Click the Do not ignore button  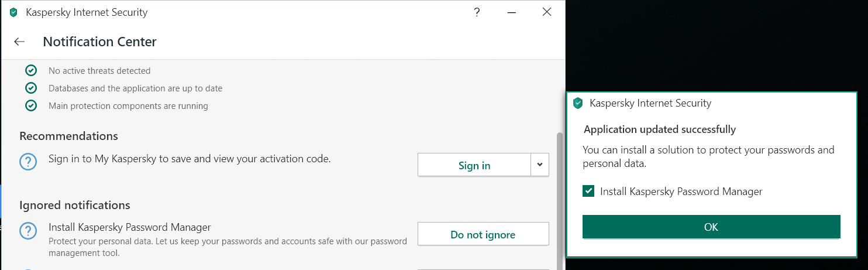click(483, 234)
